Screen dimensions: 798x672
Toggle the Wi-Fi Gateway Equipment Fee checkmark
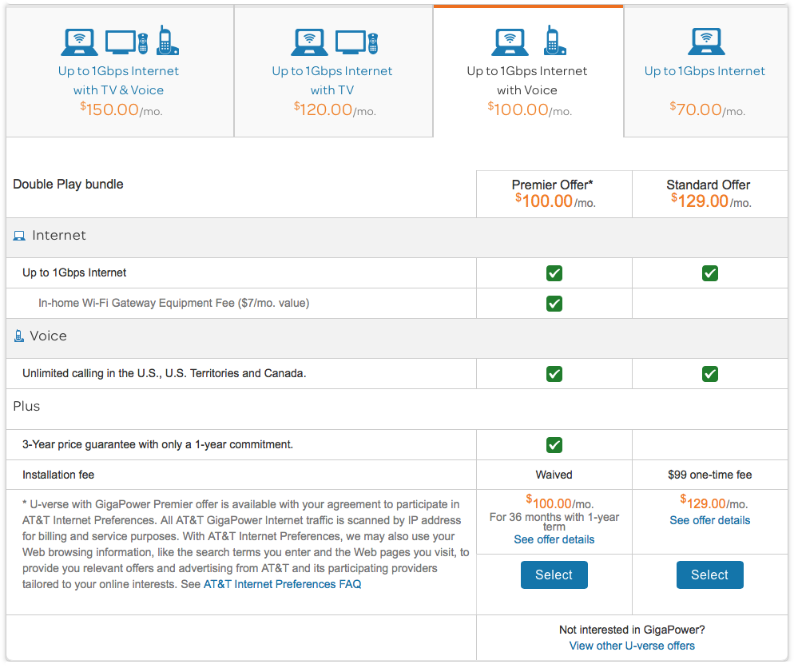coord(554,303)
